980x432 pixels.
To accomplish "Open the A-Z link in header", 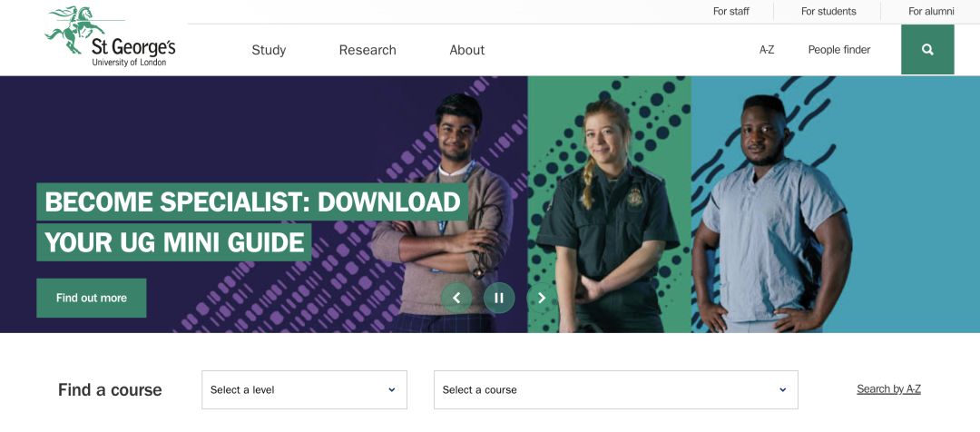I will tap(767, 50).
